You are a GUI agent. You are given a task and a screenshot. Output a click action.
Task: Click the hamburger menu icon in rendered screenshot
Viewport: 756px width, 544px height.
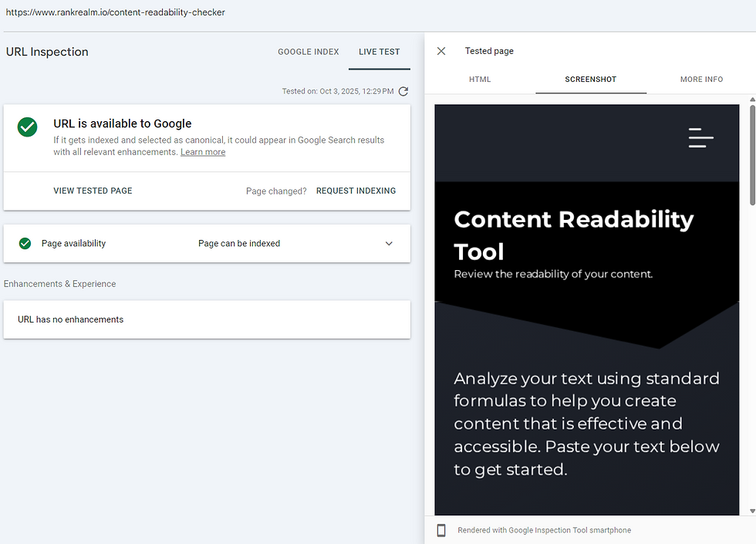coord(700,137)
